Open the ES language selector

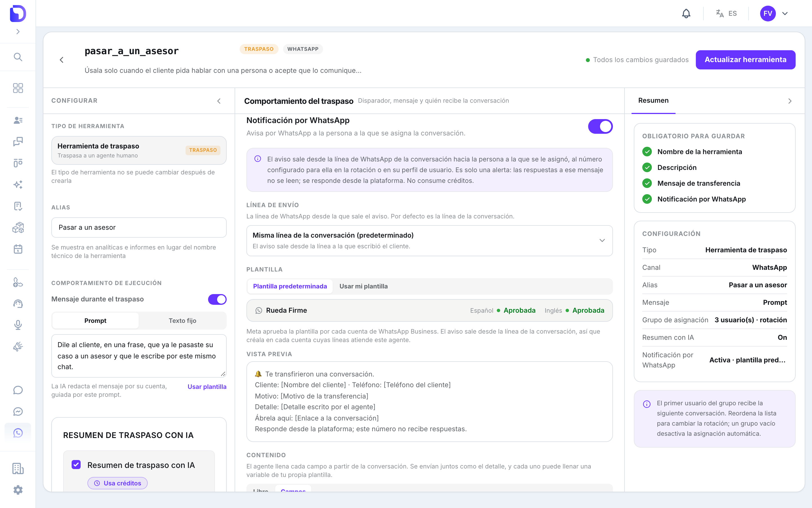tap(726, 14)
